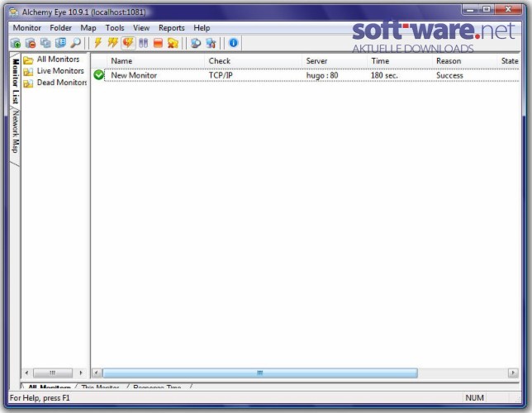Click the Add Monitor toolbar icon
532x413 pixels.
[15, 43]
